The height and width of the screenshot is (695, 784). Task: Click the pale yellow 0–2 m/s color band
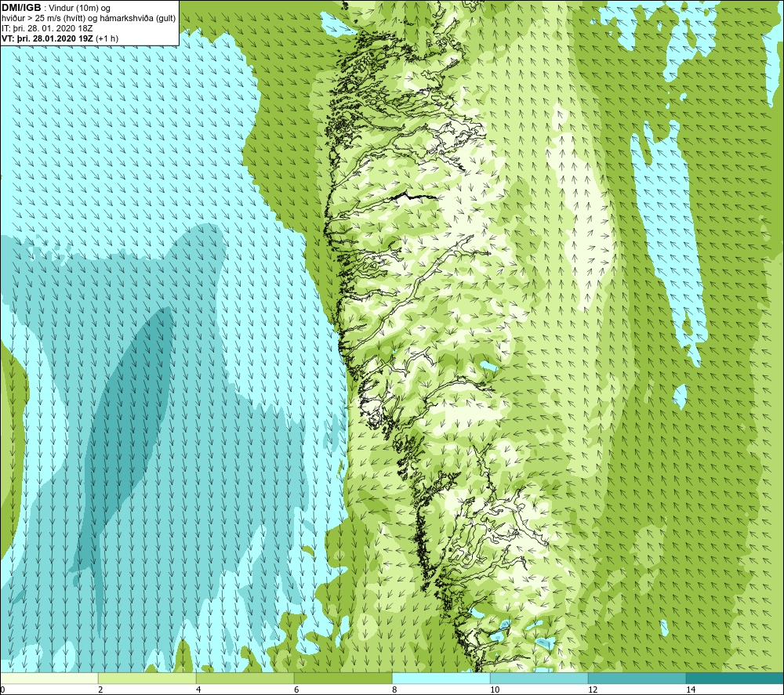[49, 678]
